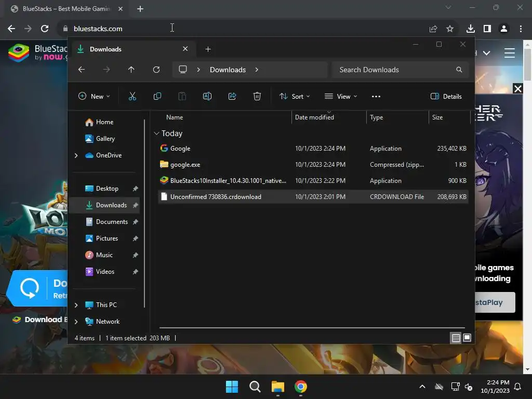Open BlueStacks site hamburger menu
This screenshot has width=532, height=399.
(x=510, y=53)
